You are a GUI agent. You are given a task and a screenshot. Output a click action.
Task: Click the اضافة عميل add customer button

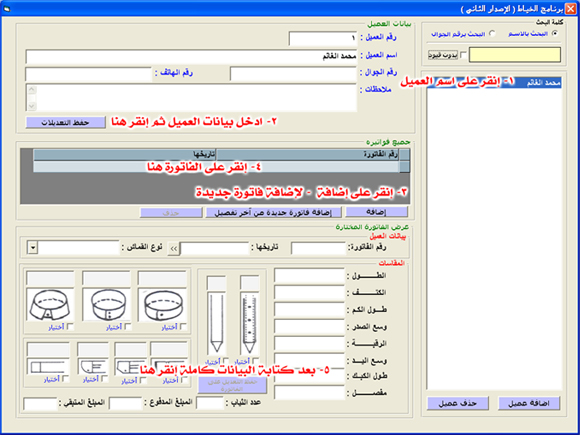529,403
